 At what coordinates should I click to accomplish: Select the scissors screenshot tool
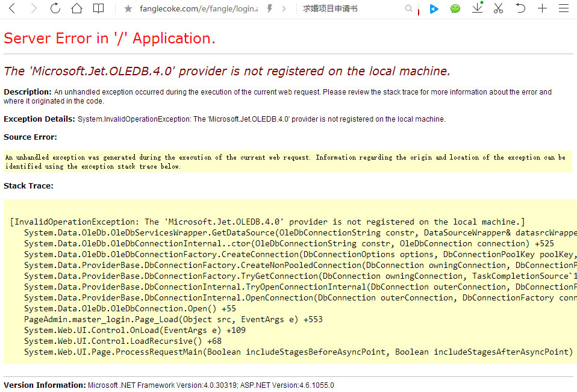pyautogui.click(x=498, y=8)
